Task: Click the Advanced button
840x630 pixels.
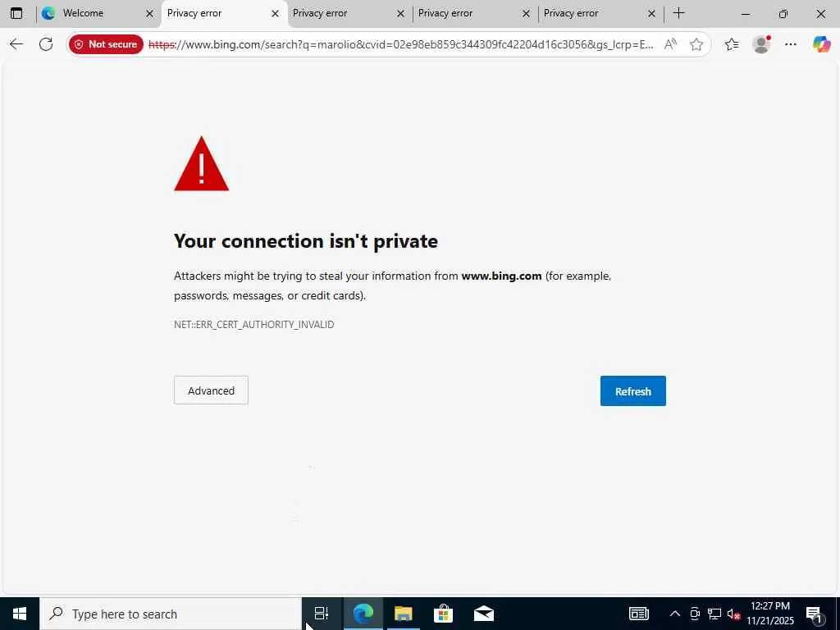Action: click(x=211, y=390)
